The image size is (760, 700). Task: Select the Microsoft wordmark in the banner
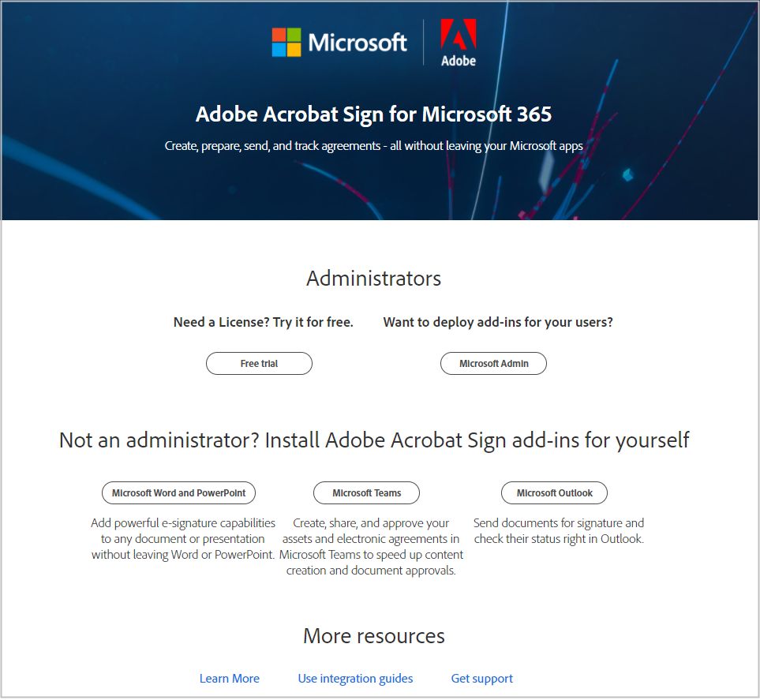(358, 43)
